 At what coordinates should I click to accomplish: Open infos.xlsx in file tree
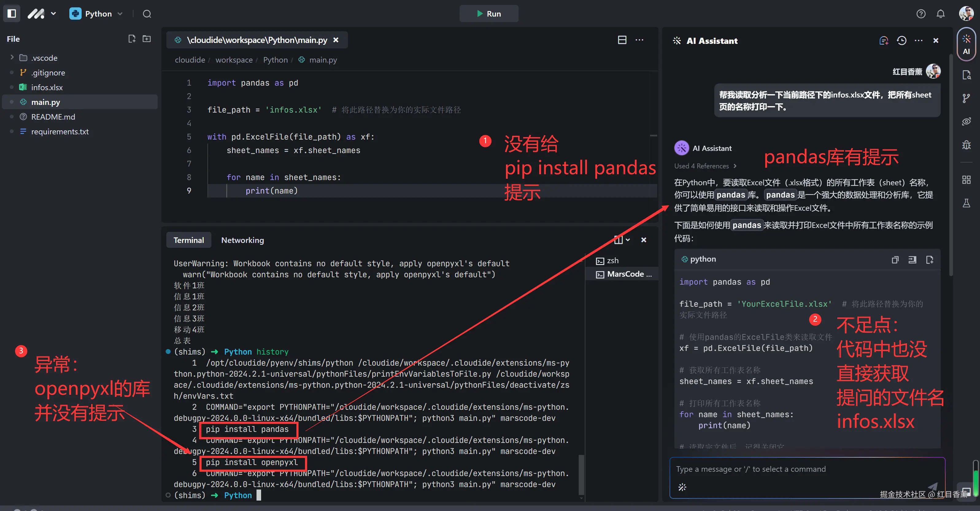click(47, 87)
